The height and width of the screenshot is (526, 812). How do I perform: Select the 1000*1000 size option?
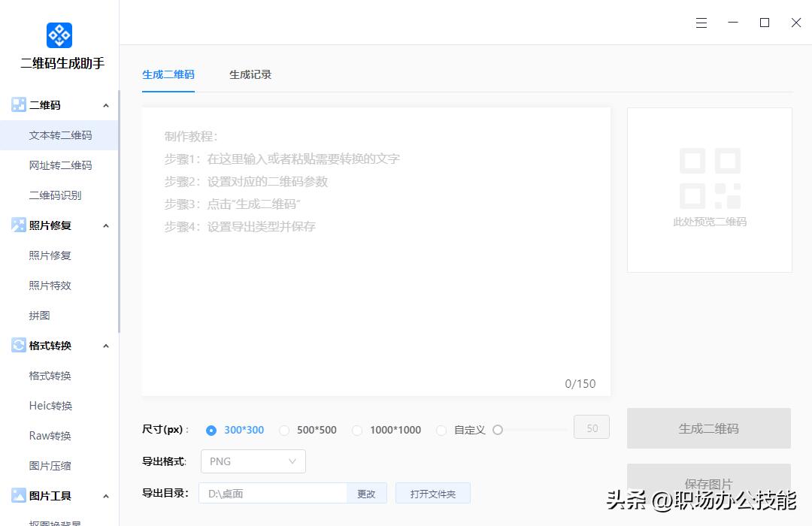[x=357, y=430]
